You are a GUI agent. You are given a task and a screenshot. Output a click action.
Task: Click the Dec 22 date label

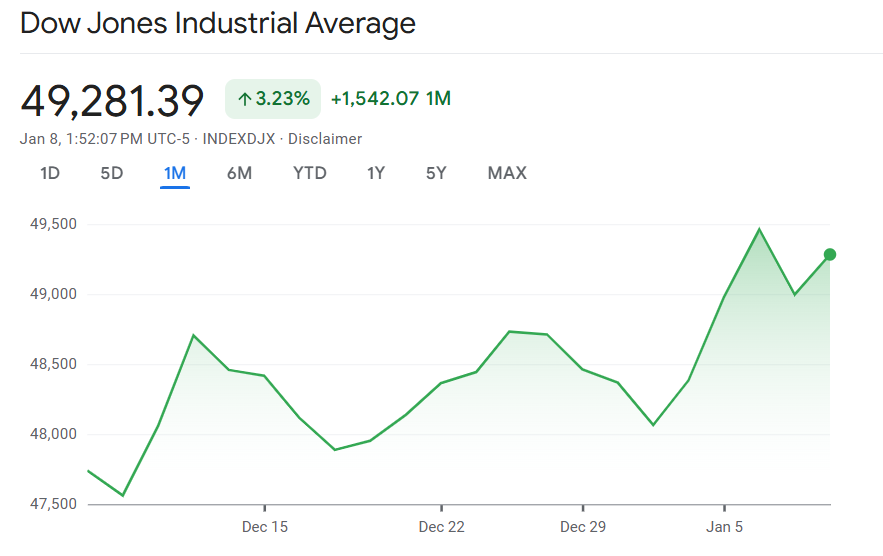coord(442,526)
